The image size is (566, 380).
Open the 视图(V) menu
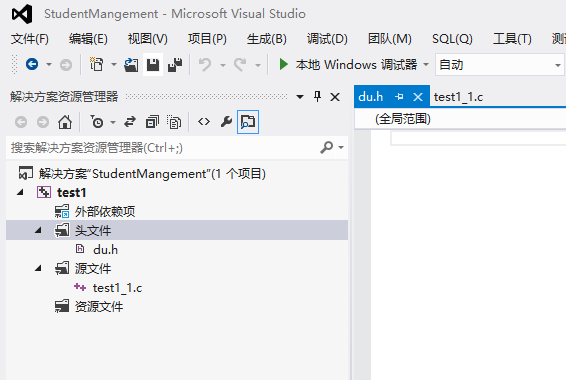148,39
